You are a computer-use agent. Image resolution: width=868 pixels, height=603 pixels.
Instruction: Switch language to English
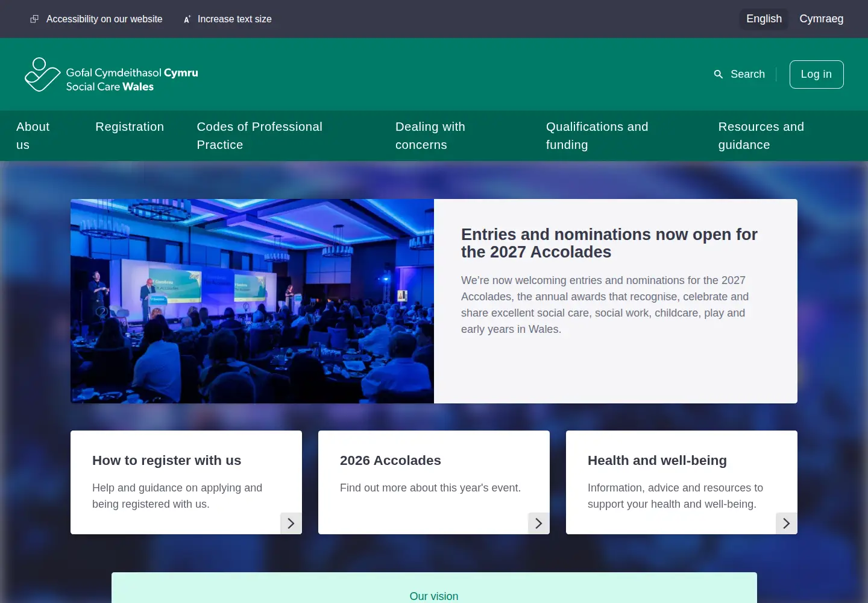pos(764,19)
